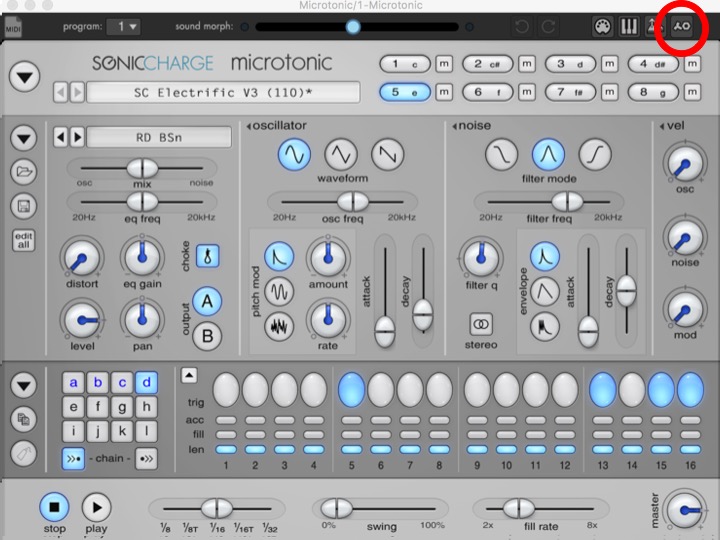The width and height of the screenshot is (720, 540).
Task: Expand the step sequencer up-arrow button
Action: (x=189, y=375)
